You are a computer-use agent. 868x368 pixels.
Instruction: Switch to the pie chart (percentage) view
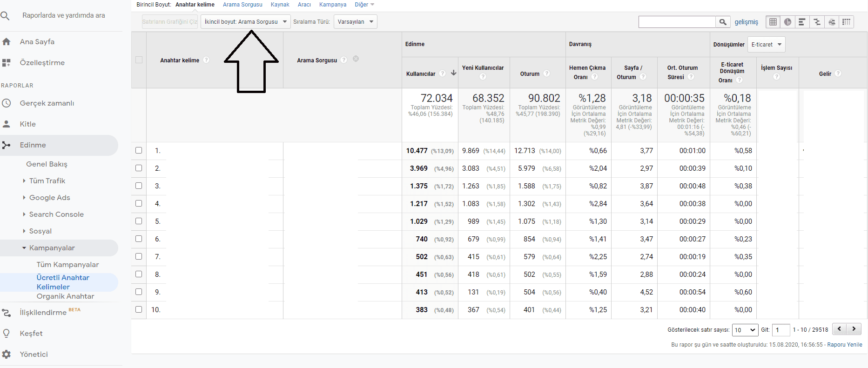pos(787,22)
